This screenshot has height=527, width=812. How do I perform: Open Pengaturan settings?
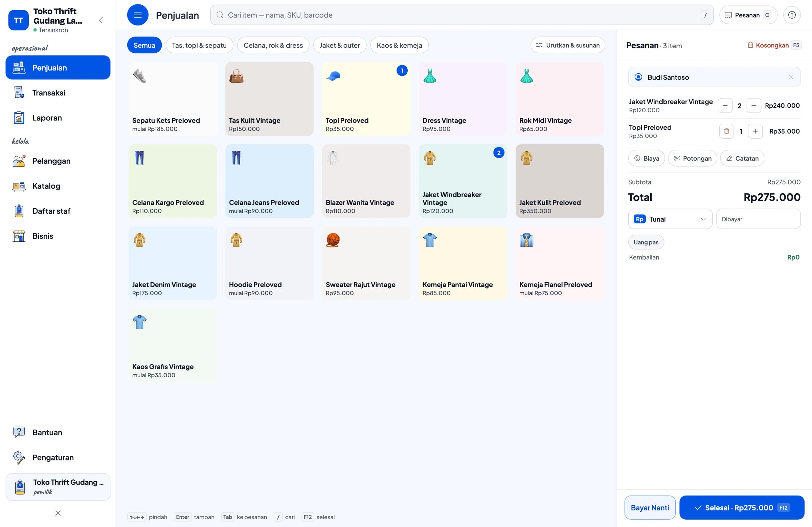pyautogui.click(x=58, y=457)
